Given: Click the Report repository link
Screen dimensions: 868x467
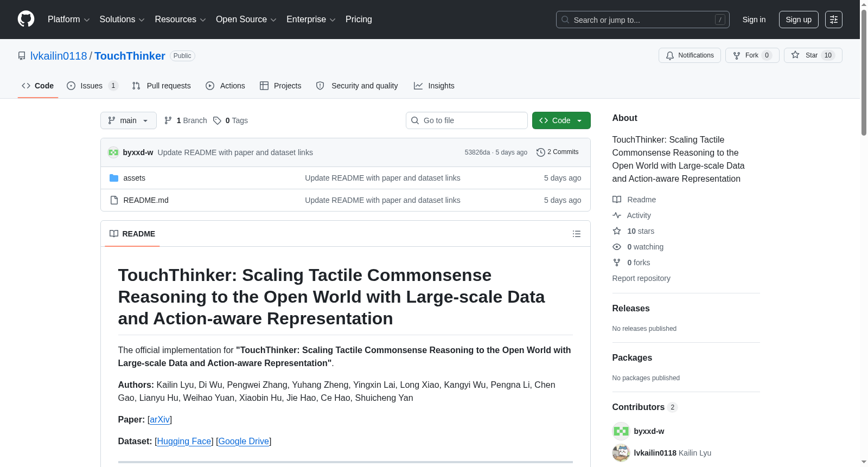Looking at the screenshot, I should click(x=641, y=278).
